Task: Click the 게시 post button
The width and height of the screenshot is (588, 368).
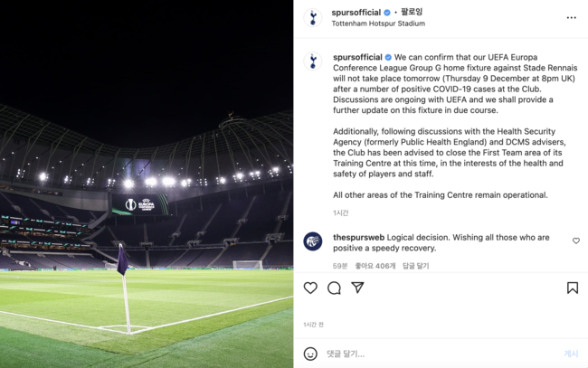Action: coord(571,354)
